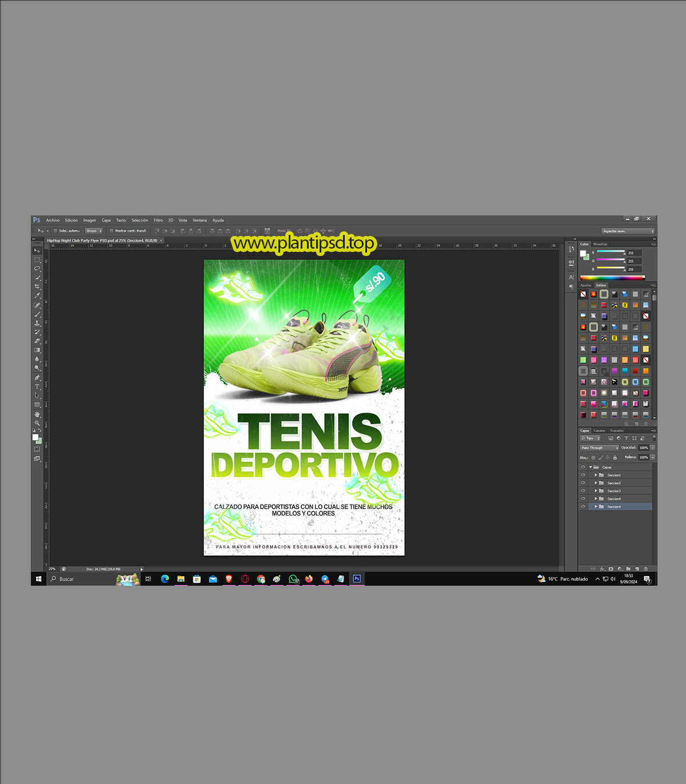Create a new group with the folder icon
Image resolution: width=686 pixels, height=784 pixels.
point(628,569)
